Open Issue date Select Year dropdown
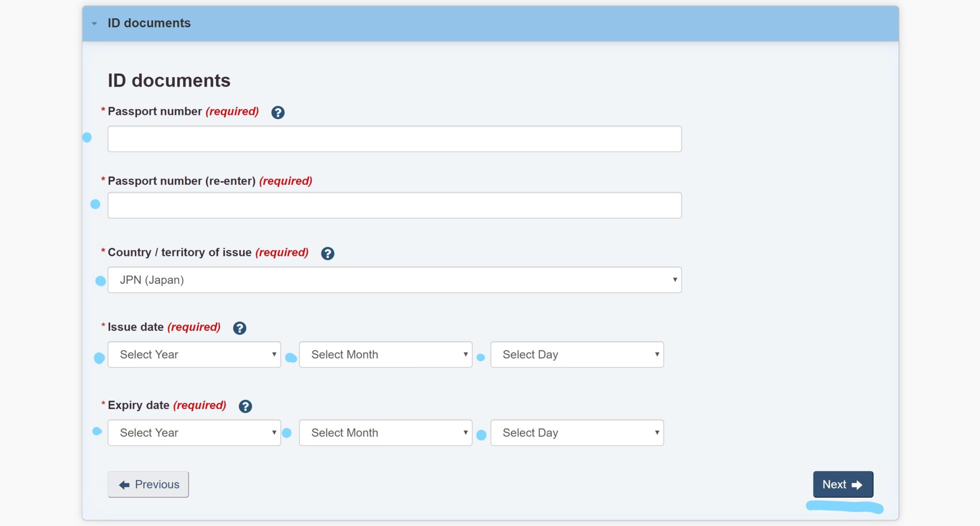The width and height of the screenshot is (980, 526). [x=194, y=355]
